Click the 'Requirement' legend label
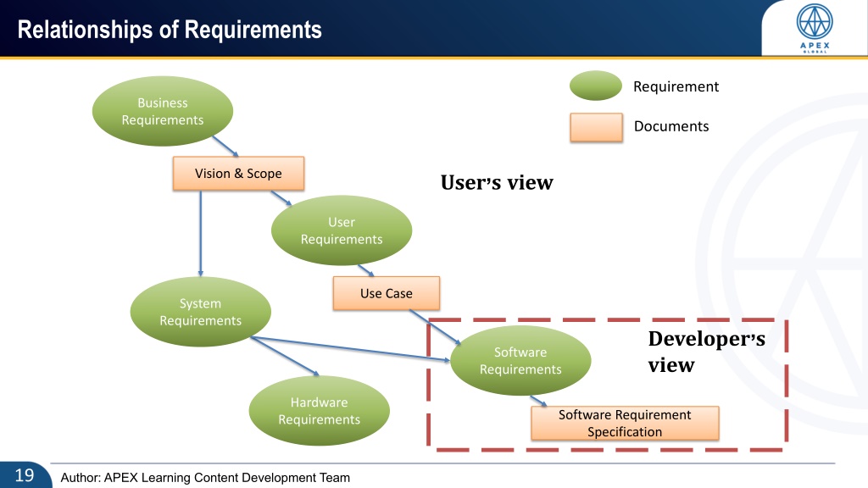The width and height of the screenshot is (868, 488). point(676,86)
